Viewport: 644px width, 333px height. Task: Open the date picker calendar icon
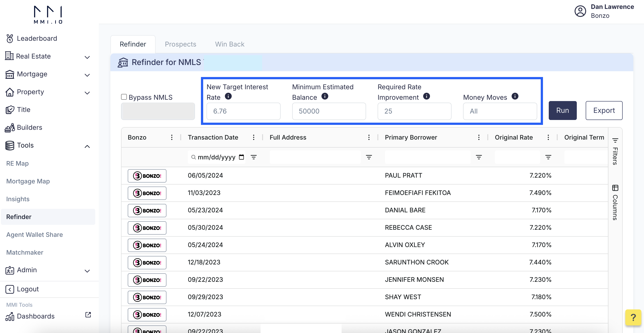click(241, 157)
